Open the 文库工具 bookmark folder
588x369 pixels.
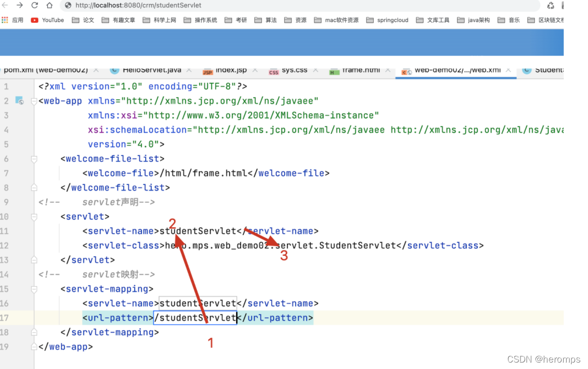433,20
